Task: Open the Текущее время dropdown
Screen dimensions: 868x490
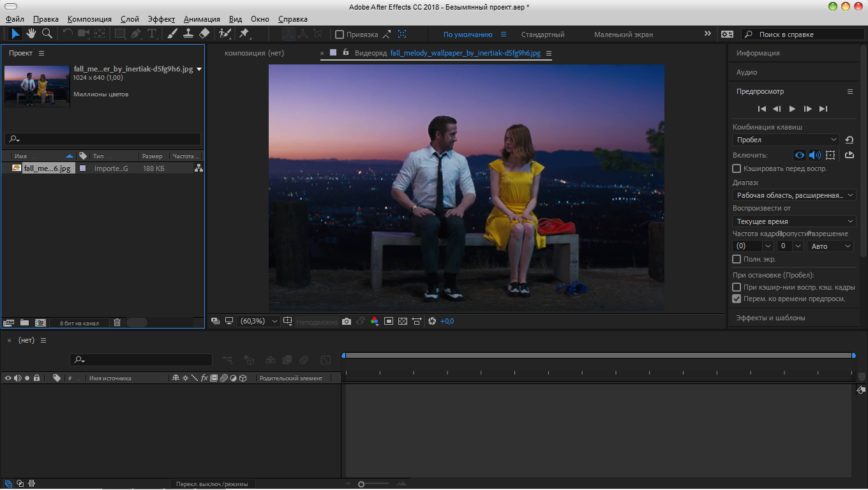Action: coord(794,221)
